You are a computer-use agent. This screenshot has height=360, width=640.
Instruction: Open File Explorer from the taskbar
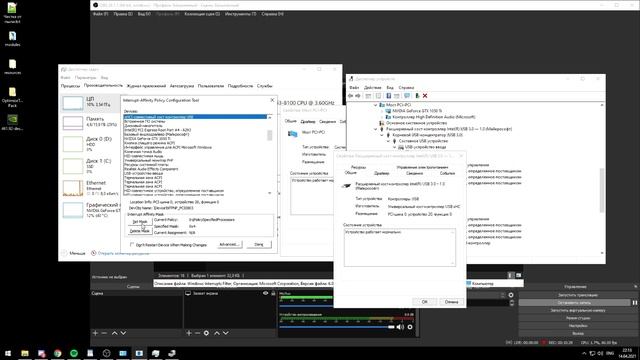(25, 353)
